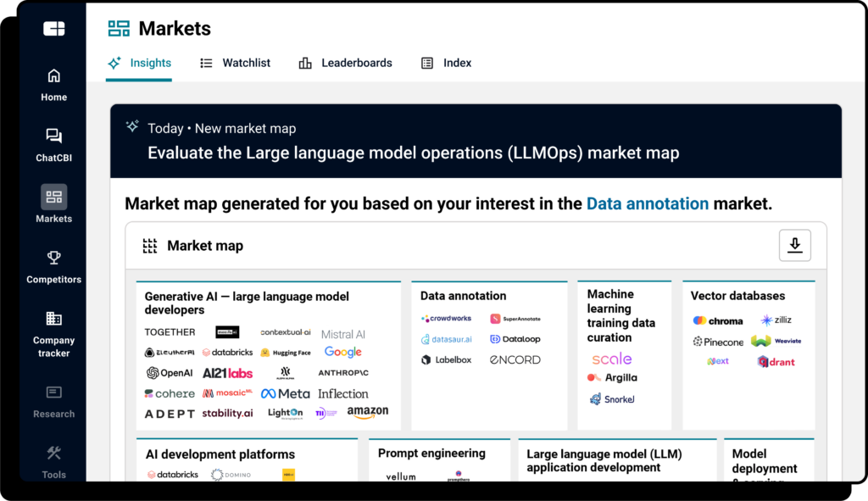Click the cohere logo

(170, 393)
